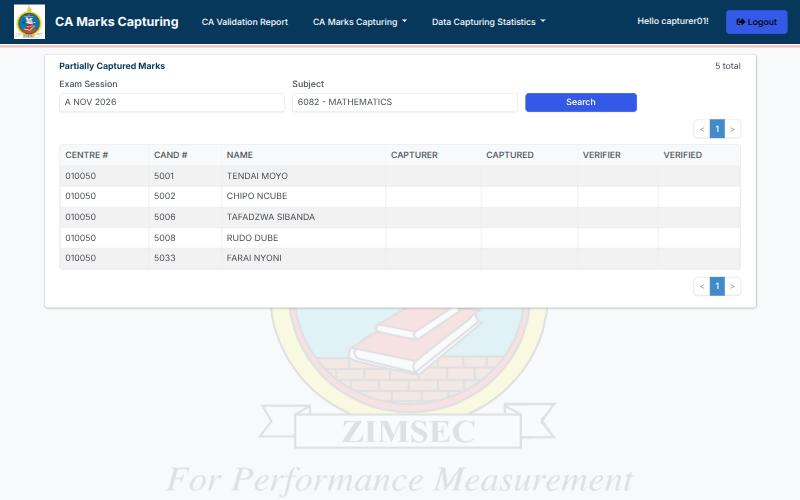Click the ZIMSEC crest logo in navbar
Screen dimensions: 800x500
[x=30, y=21]
